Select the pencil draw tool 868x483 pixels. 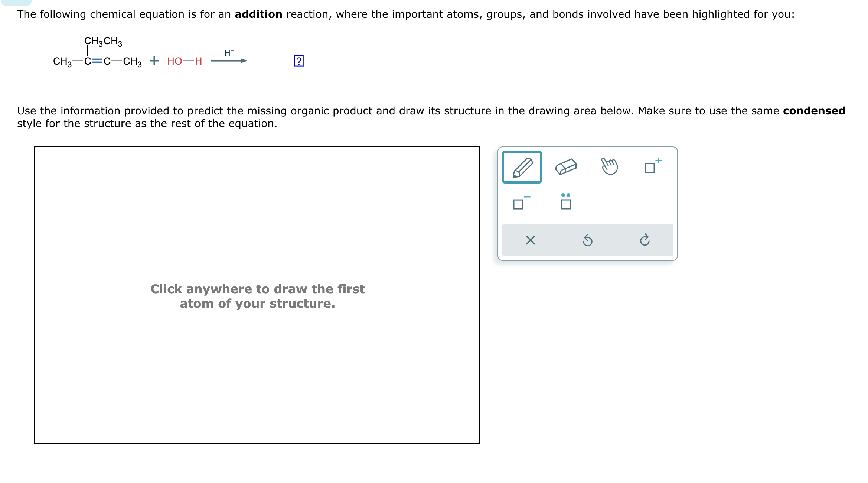tap(522, 167)
